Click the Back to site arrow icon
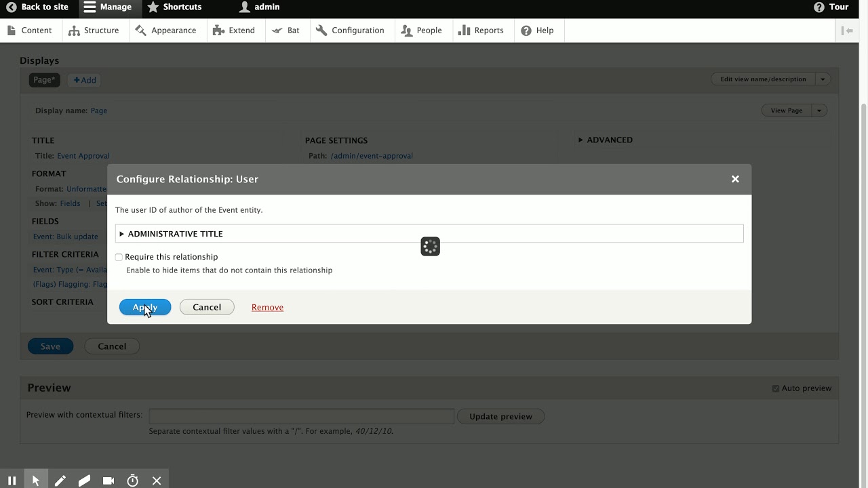 pos(11,7)
